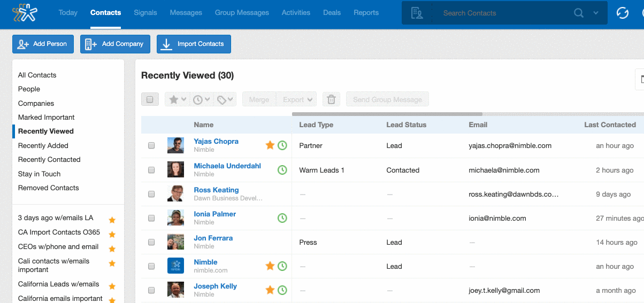Open the search options dropdown arrow

coord(596,13)
